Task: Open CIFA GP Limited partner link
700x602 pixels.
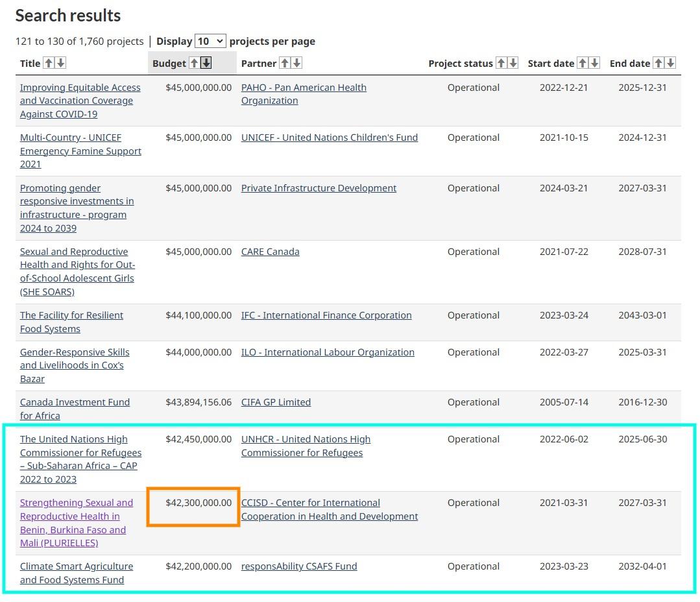Action: [x=276, y=403]
